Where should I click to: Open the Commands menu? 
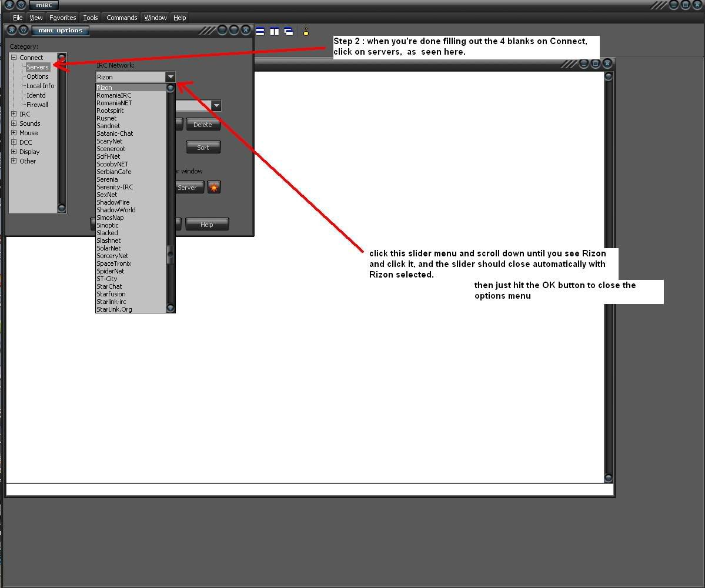pos(122,18)
